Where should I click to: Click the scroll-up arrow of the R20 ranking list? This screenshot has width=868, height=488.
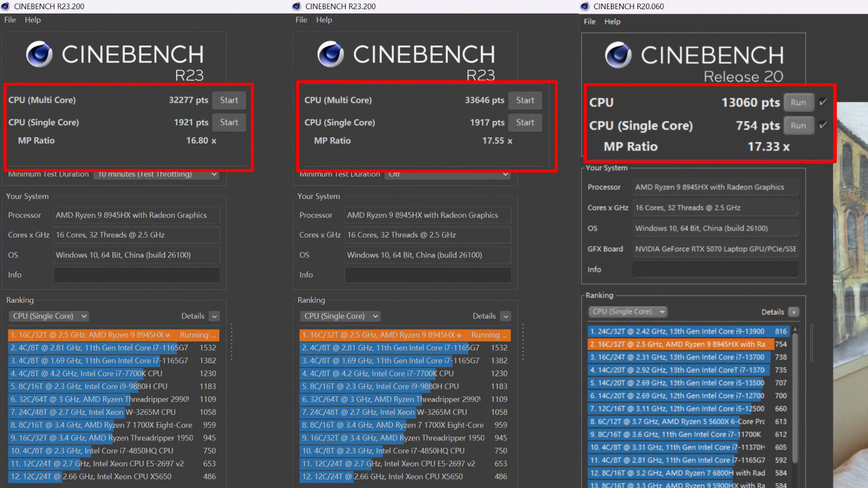795,329
